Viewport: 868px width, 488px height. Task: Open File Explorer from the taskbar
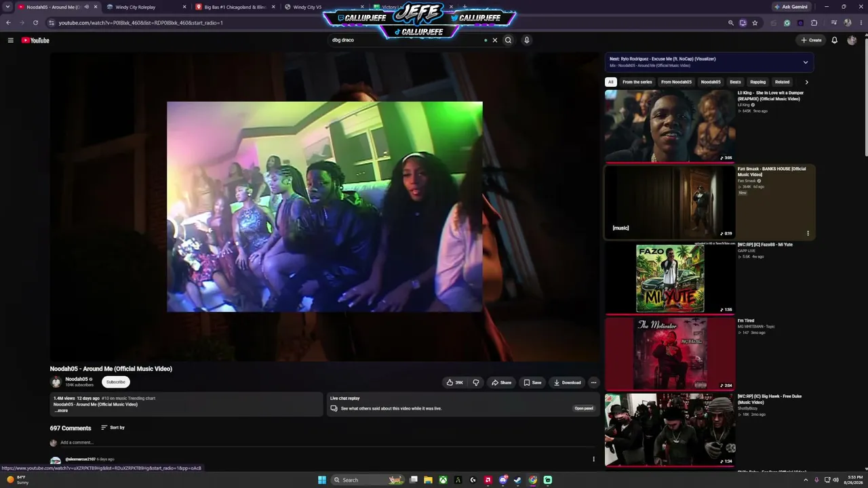pyautogui.click(x=428, y=480)
